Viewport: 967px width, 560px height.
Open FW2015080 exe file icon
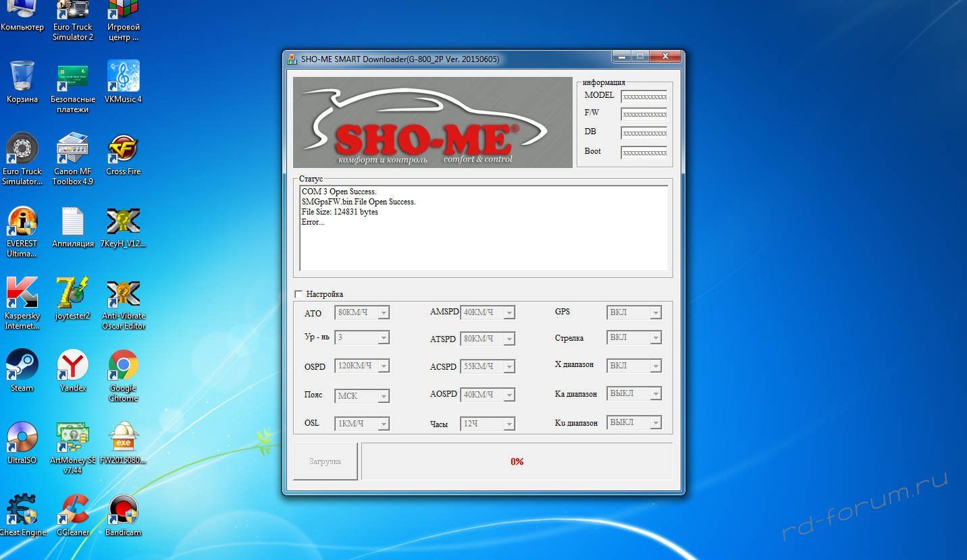(x=124, y=443)
